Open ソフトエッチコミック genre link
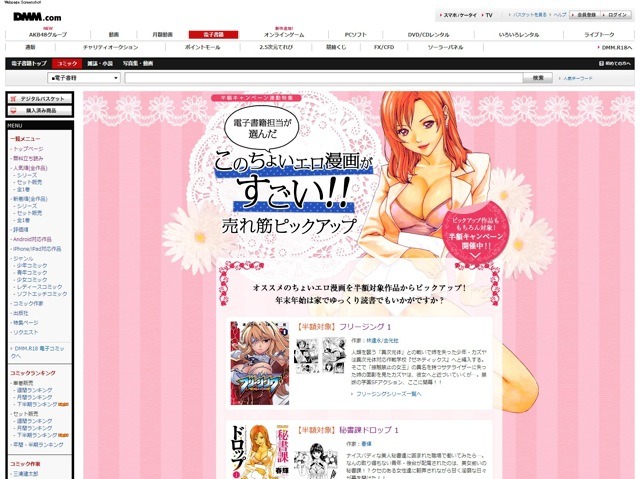The width and height of the screenshot is (640, 479). point(42,294)
